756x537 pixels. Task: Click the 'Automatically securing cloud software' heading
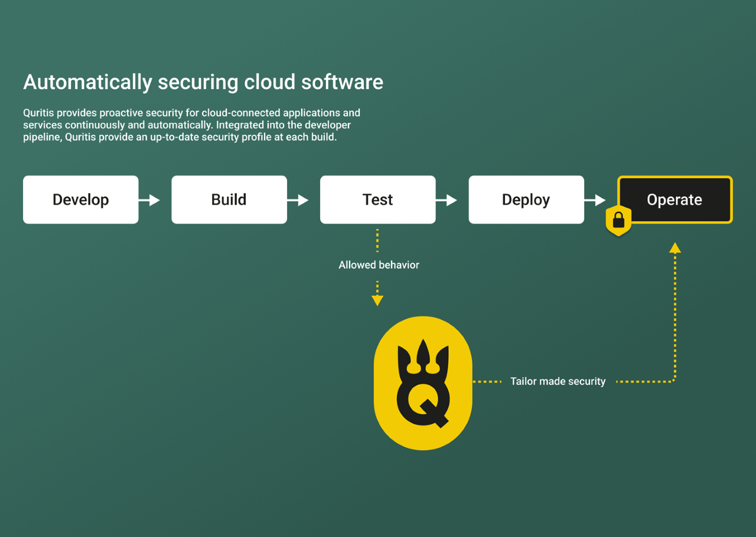point(203,82)
